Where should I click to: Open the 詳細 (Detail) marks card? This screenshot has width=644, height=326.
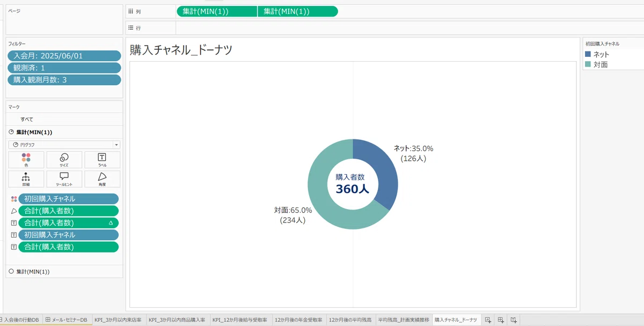click(x=26, y=179)
